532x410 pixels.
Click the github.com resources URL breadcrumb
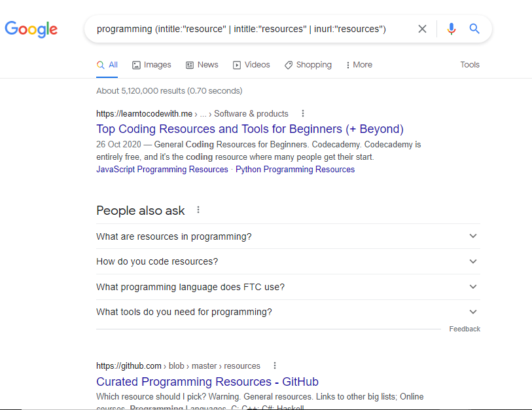(178, 366)
